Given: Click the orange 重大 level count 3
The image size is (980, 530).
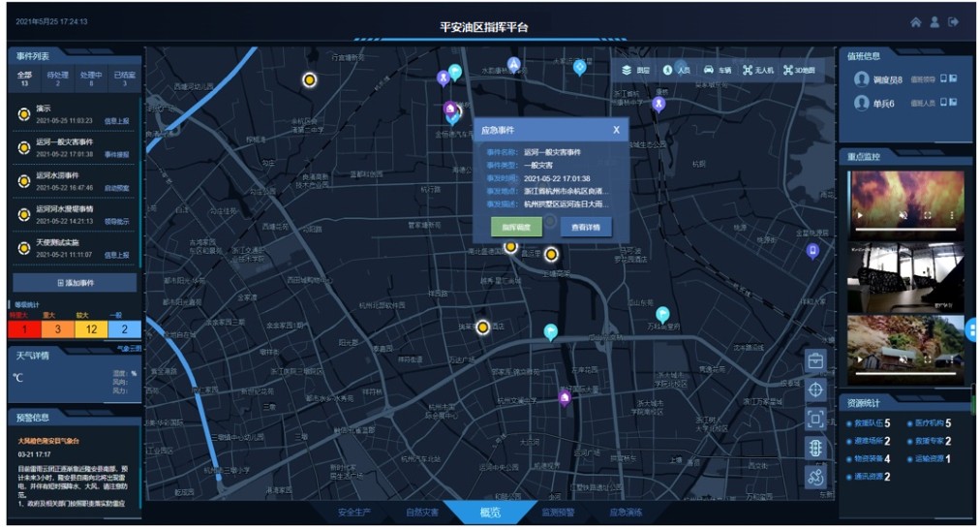Looking at the screenshot, I should click(x=57, y=328).
